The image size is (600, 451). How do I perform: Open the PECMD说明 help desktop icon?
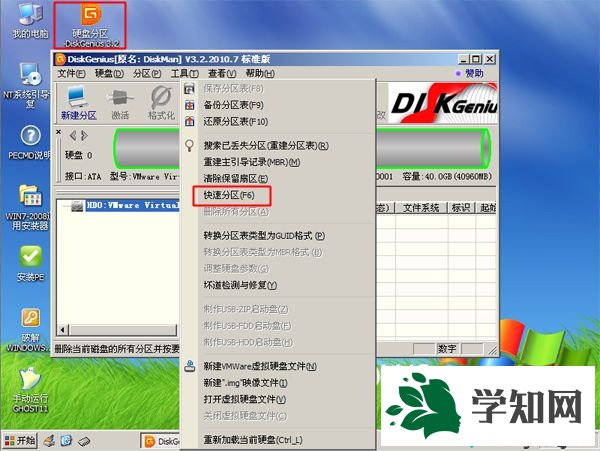[x=30, y=142]
